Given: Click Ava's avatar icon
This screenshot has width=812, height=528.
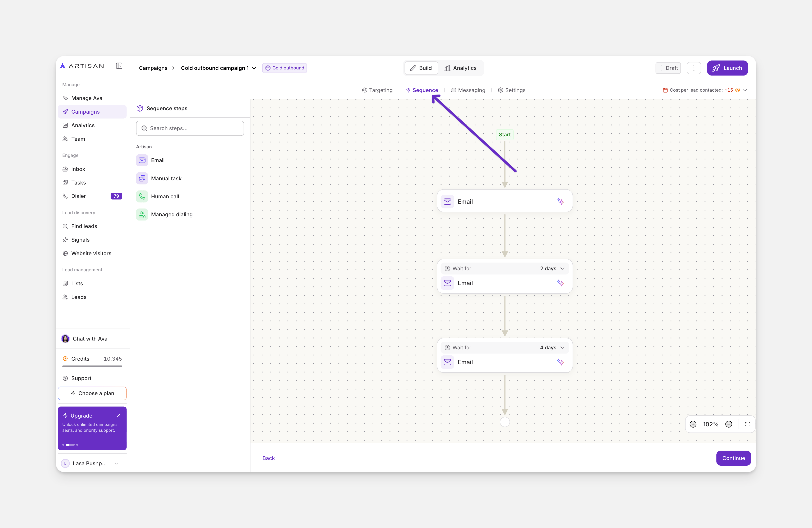Looking at the screenshot, I should coord(65,339).
